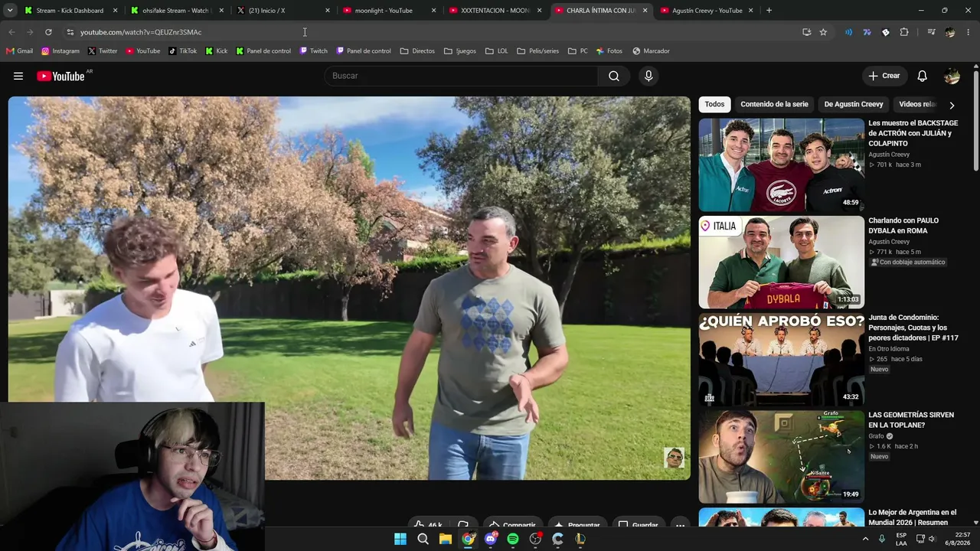Switch to Stream - Kick Dashboard tab
Image resolution: width=980 pixels, height=551 pixels.
tap(71, 11)
